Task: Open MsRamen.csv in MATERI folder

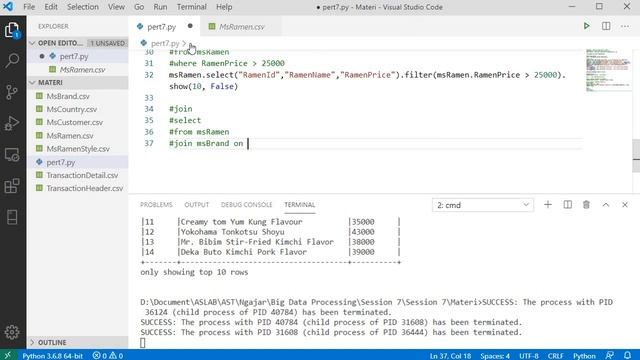Action: tap(78, 136)
